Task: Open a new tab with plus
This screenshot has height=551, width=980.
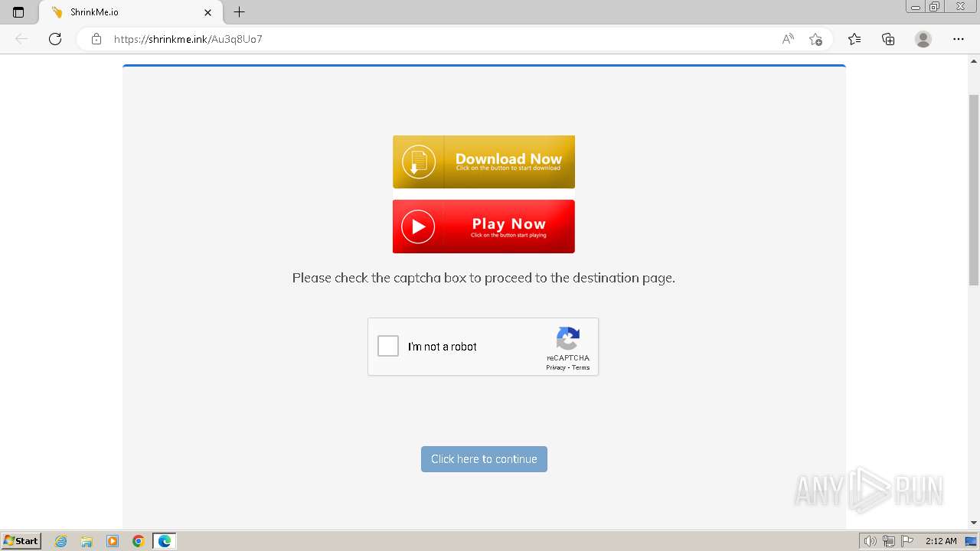Action: pyautogui.click(x=240, y=12)
